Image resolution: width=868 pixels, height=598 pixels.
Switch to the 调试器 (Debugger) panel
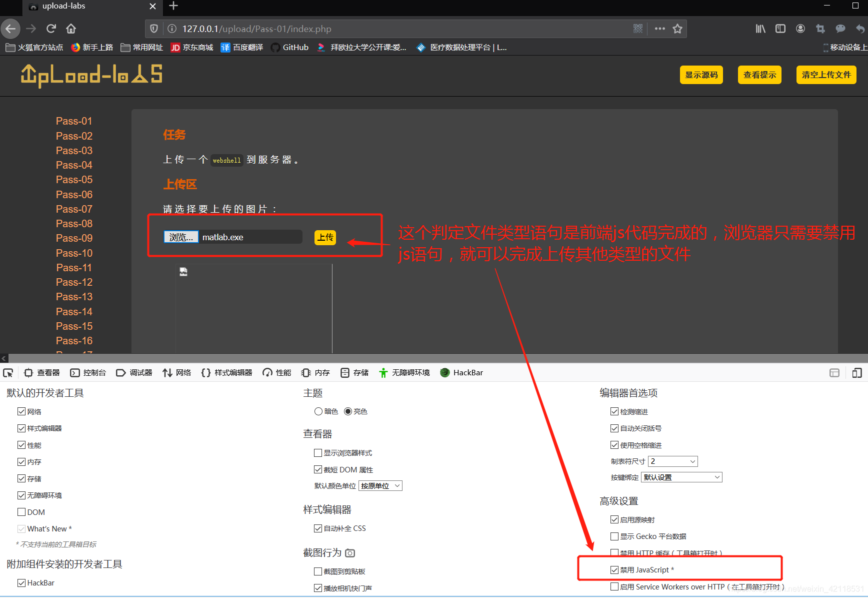[x=134, y=372]
